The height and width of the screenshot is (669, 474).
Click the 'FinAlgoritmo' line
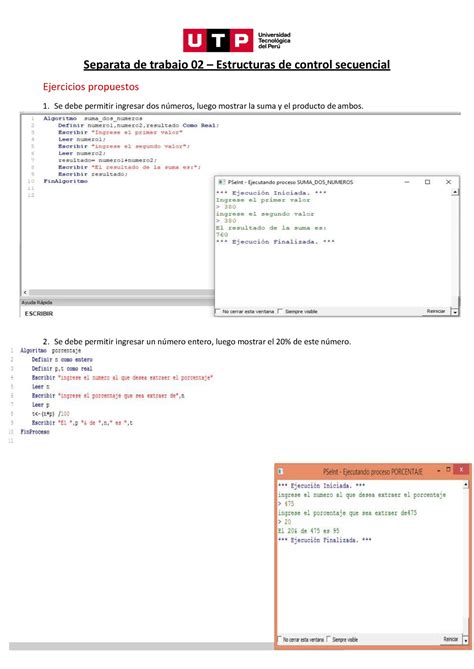pyautogui.click(x=65, y=181)
